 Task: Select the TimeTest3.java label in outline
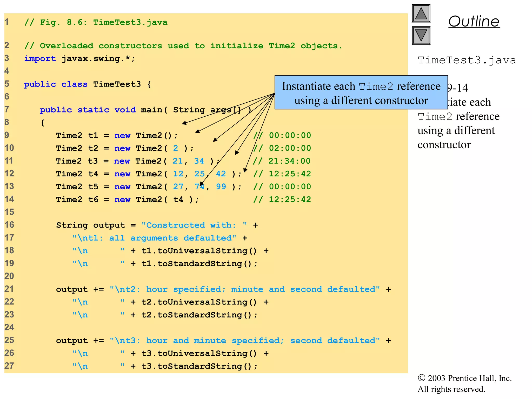point(467,60)
